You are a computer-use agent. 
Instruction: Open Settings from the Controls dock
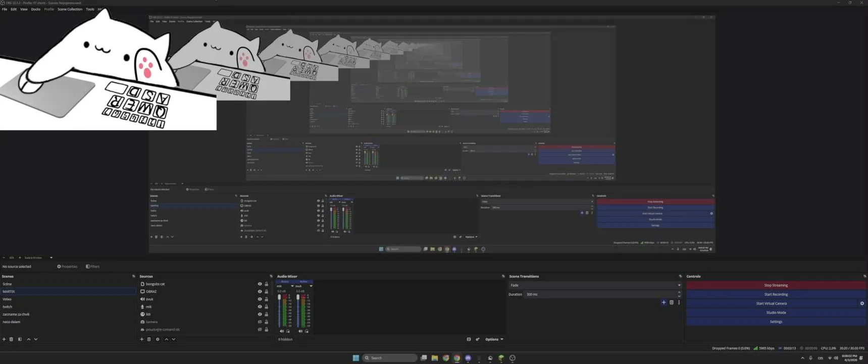(x=776, y=322)
